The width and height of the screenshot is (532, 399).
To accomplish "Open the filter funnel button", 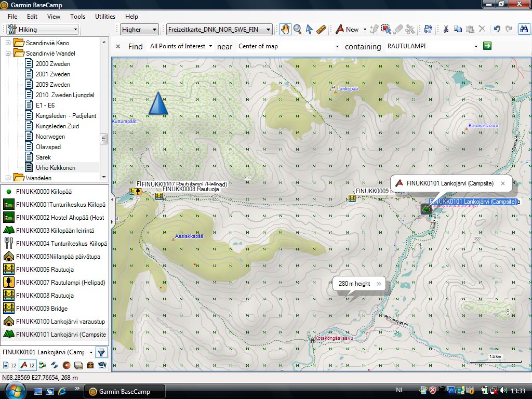I will [x=101, y=352].
